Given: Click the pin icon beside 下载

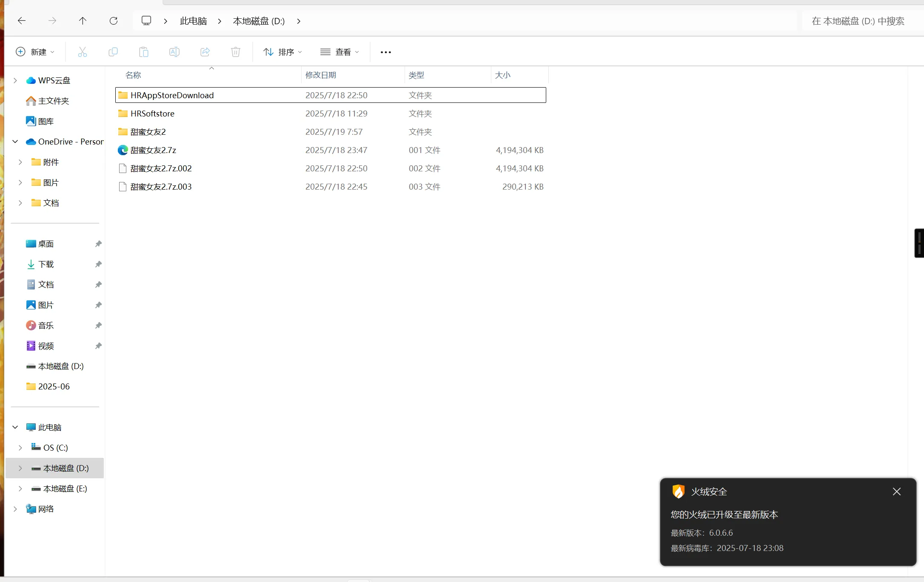Looking at the screenshot, I should coord(98,264).
